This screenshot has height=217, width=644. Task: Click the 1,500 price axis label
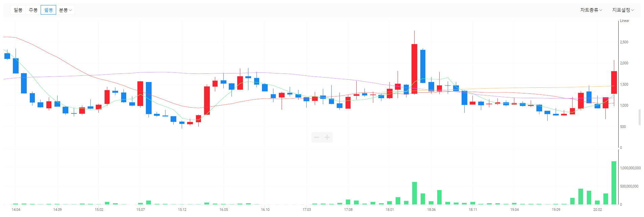(x=624, y=85)
